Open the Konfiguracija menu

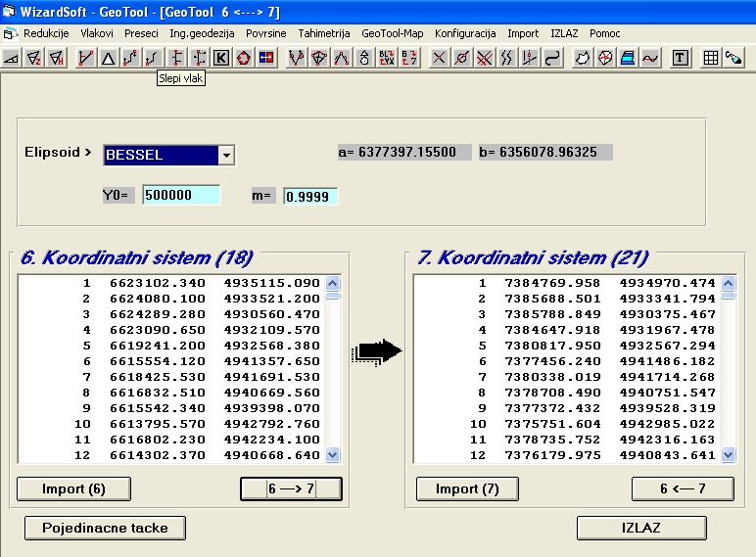pyautogui.click(x=466, y=33)
